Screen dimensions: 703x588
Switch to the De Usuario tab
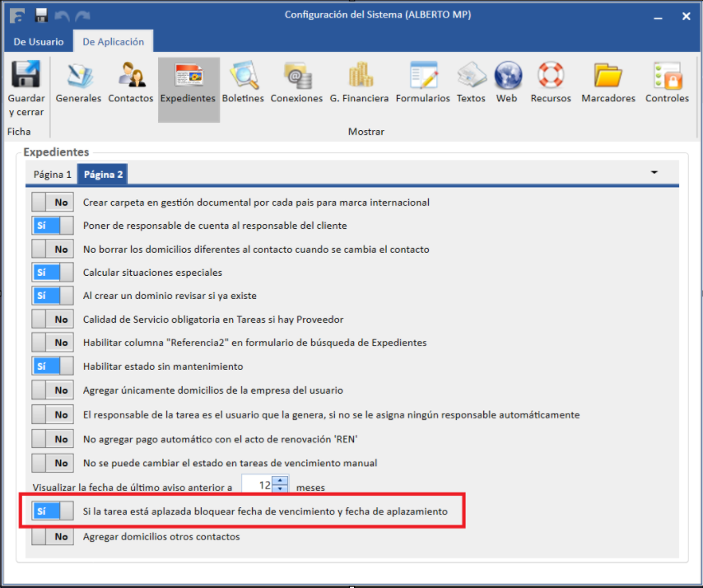38,42
